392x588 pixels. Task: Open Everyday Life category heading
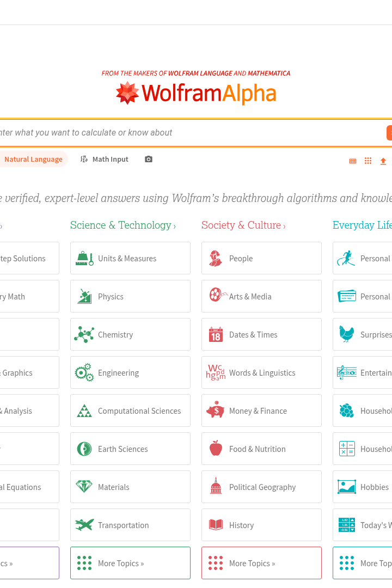tap(363, 225)
